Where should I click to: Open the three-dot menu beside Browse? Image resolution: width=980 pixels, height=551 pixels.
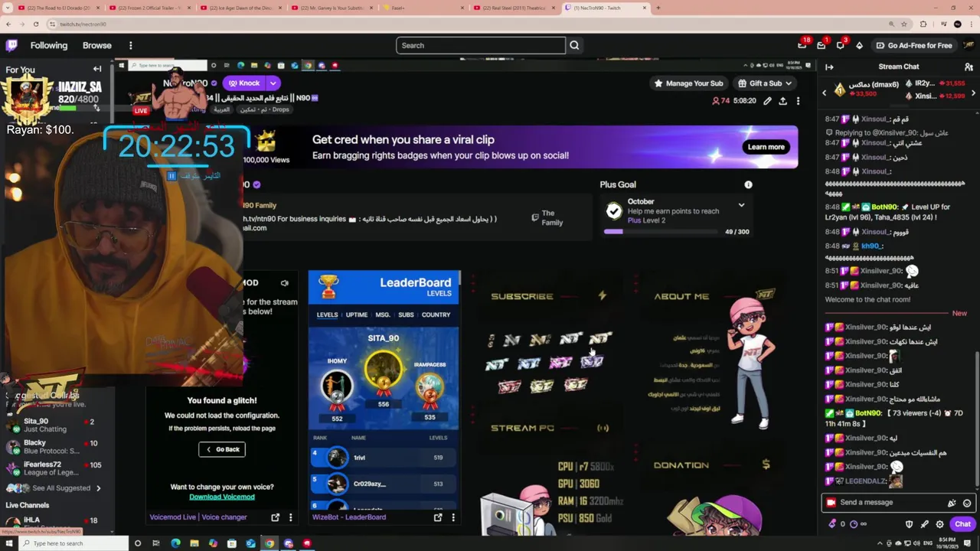[130, 45]
